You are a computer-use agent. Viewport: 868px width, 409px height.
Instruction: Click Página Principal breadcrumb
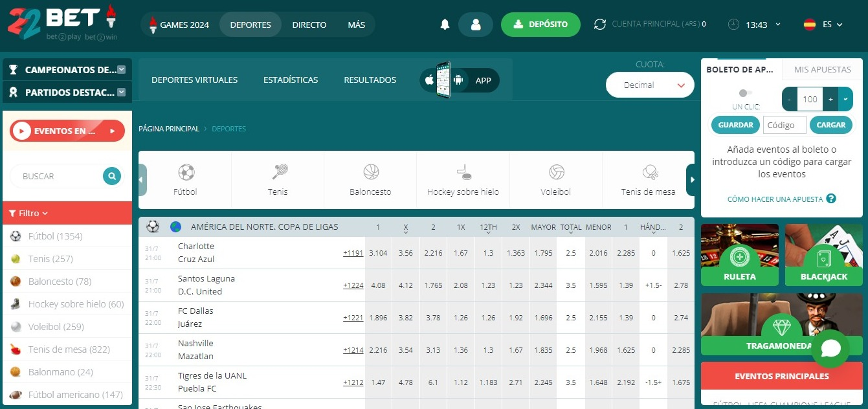point(169,129)
